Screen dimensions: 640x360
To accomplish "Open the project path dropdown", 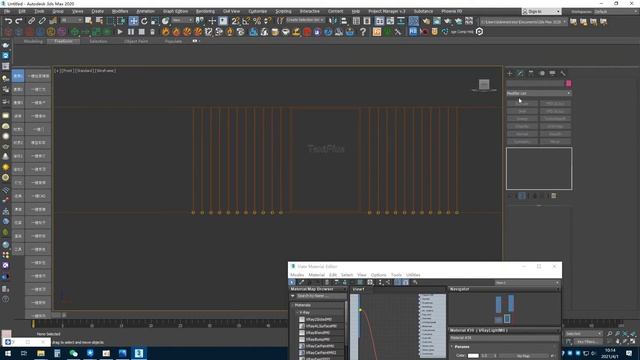I will [x=524, y=22].
